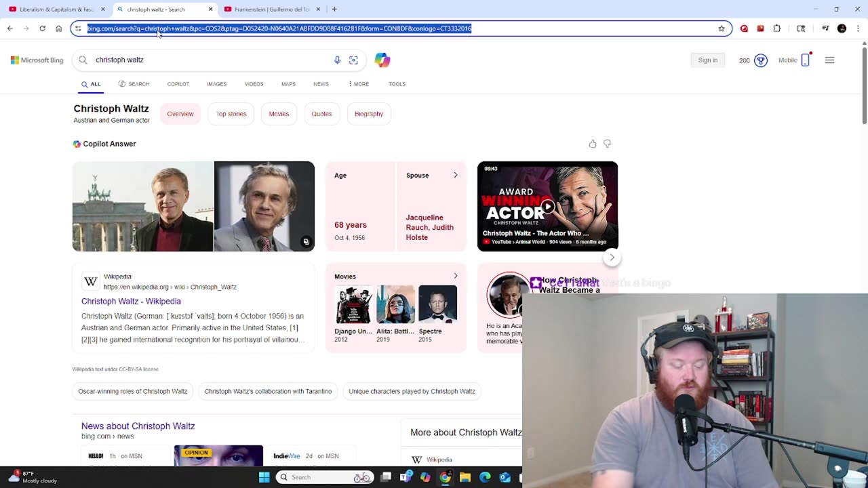868x488 pixels.
Task: Select Christoph Waltz's collaboration with Tarantino suggestion
Action: [268, 391]
